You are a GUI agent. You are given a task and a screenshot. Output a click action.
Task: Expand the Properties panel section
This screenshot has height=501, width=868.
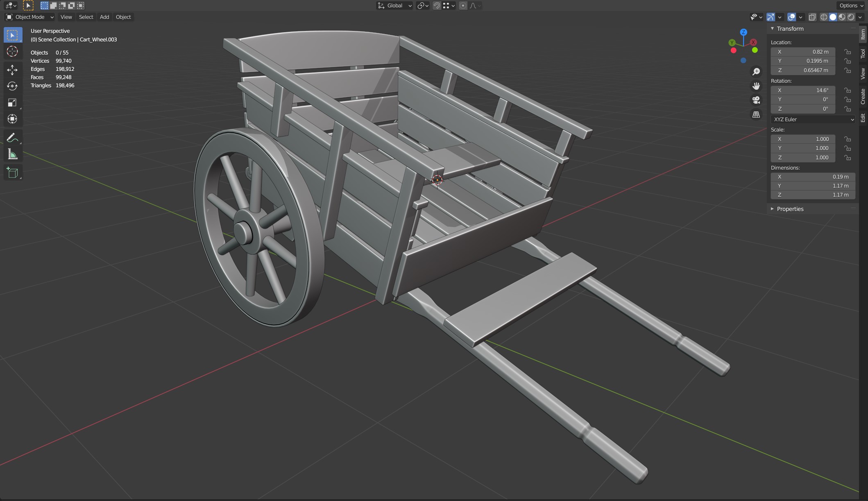[x=790, y=209]
